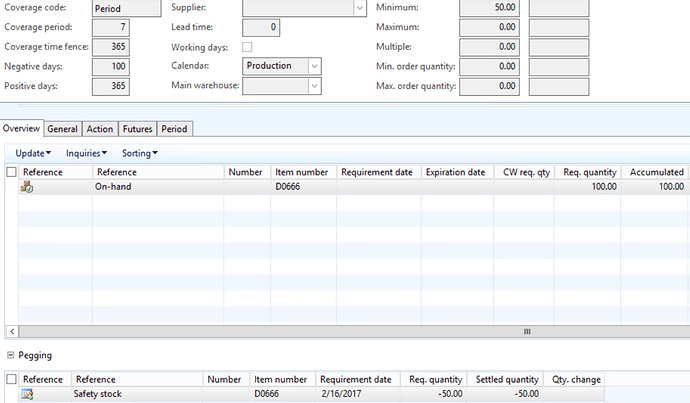Select the D0666 cell in On-hand row
Screen dimensions: 690x403
tap(303, 187)
